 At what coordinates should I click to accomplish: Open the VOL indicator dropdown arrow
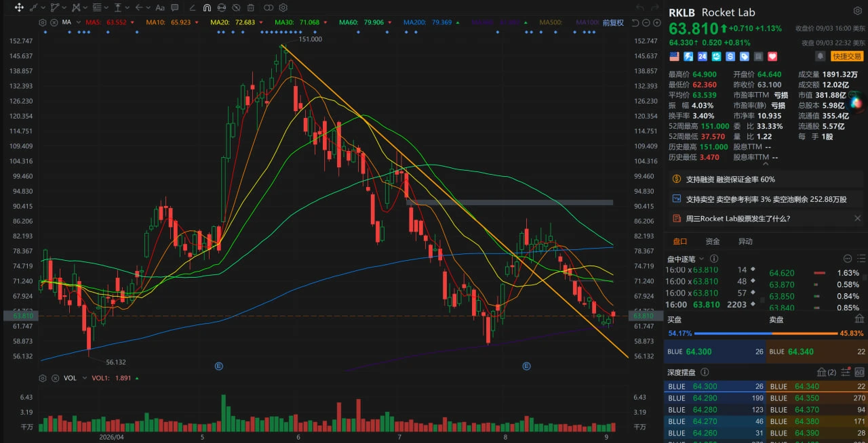[83, 378]
